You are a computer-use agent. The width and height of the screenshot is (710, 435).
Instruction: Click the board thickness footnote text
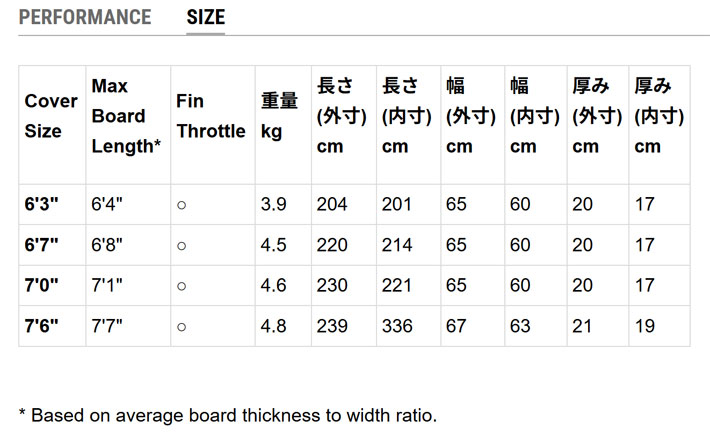click(228, 414)
